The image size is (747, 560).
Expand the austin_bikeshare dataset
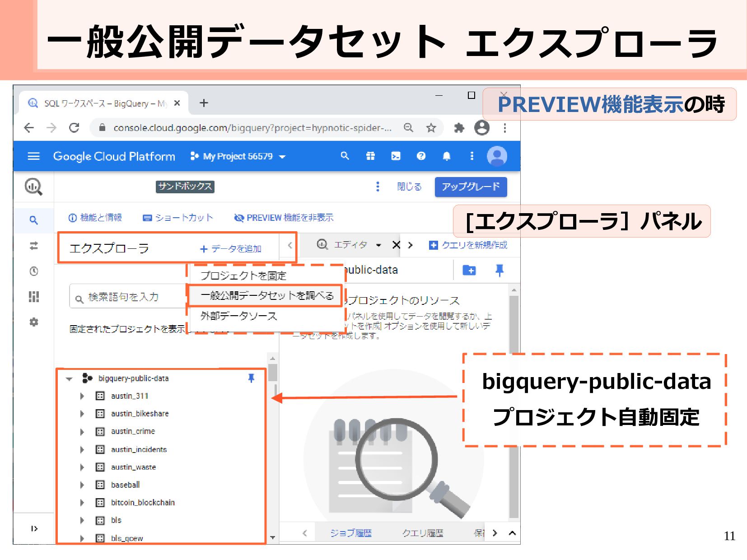pyautogui.click(x=82, y=414)
